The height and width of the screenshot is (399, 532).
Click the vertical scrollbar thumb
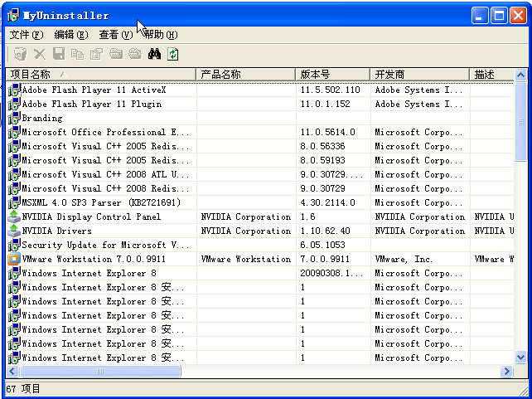pos(520,121)
